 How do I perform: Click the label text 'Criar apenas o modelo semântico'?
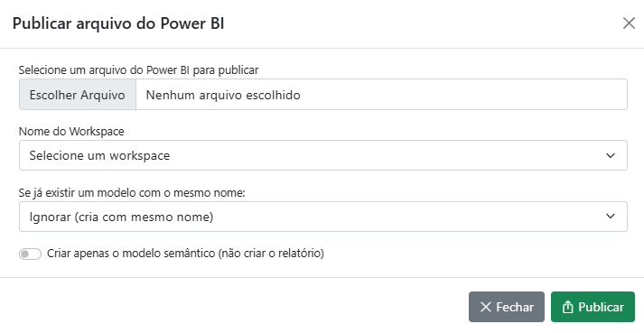131,254
